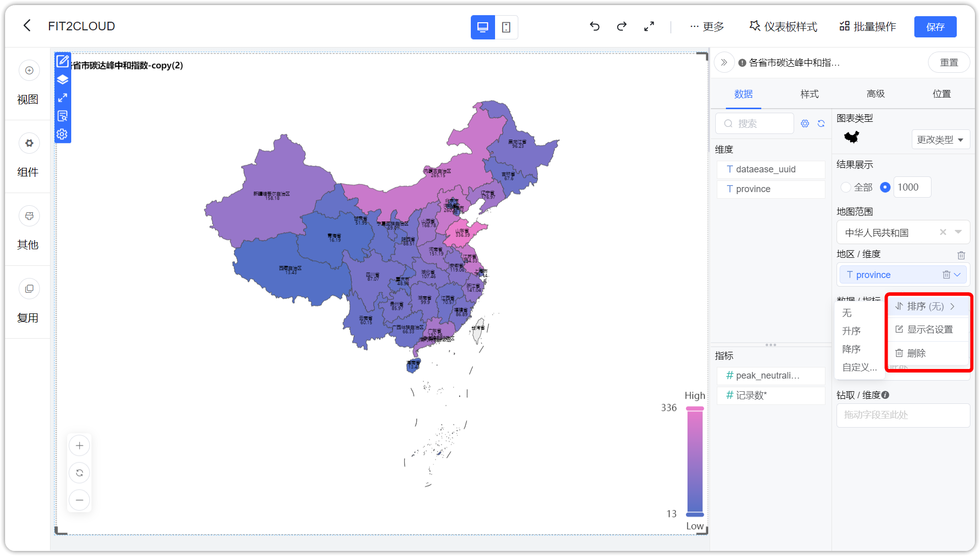Screen dimensions: 980x556
Task: Switch to the 位置 tab
Action: click(942, 94)
